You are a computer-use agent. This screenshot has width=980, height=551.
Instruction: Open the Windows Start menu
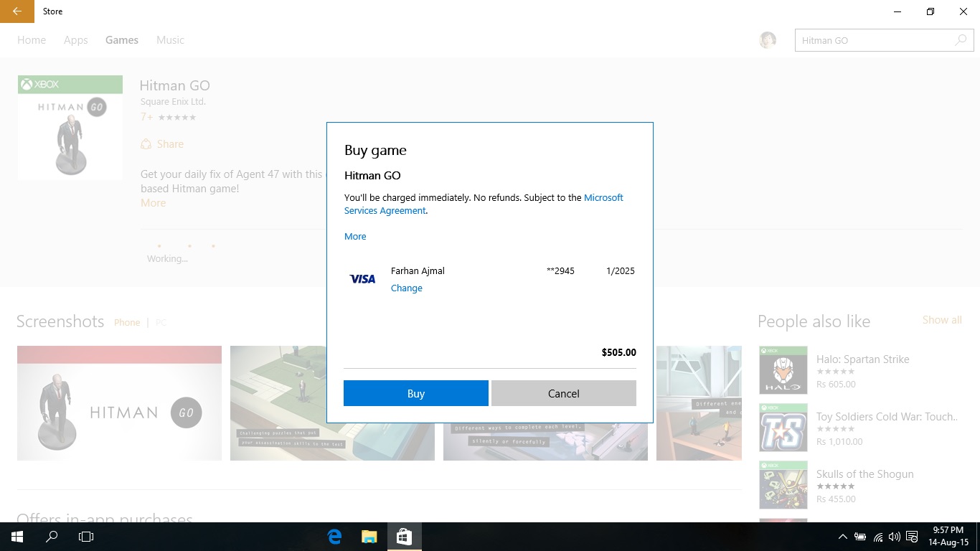pyautogui.click(x=17, y=537)
